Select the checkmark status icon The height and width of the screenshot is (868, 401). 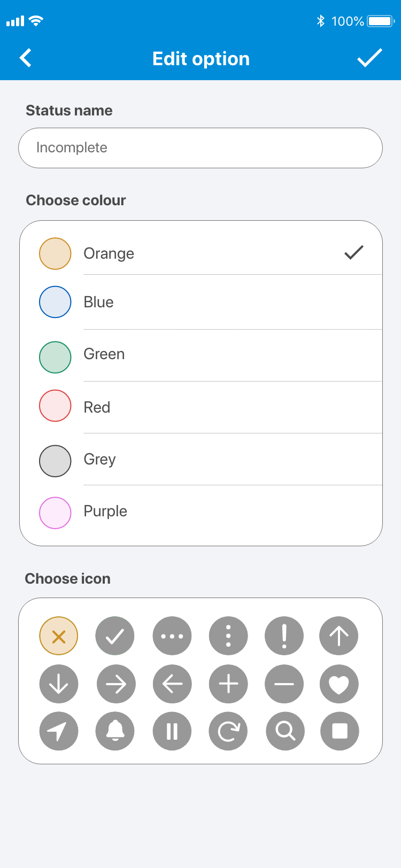115,635
